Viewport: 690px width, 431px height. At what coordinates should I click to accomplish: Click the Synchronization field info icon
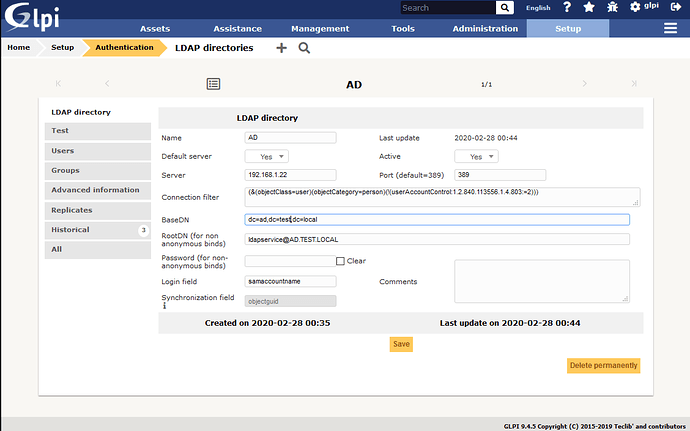click(165, 306)
